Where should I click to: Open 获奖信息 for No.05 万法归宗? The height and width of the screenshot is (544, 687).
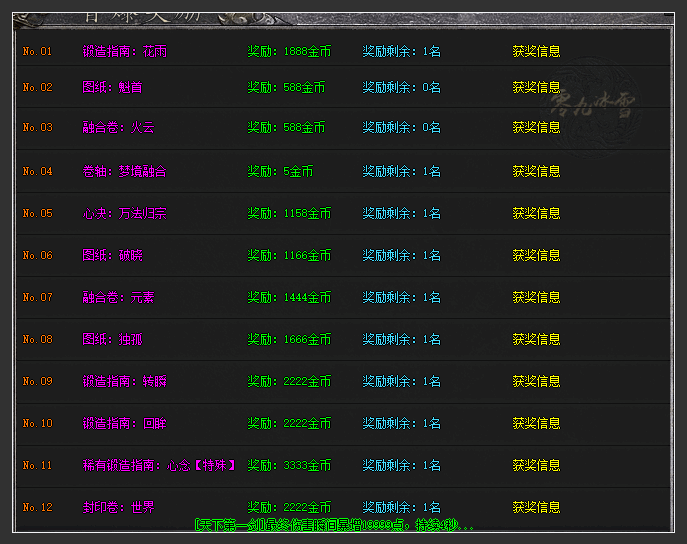point(536,213)
